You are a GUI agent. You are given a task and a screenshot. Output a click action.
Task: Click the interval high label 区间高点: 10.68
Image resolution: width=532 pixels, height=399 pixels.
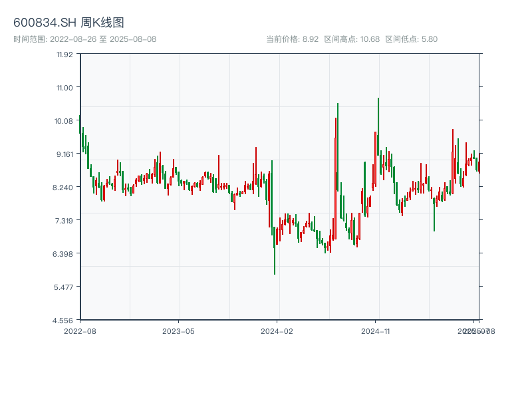click(352, 39)
